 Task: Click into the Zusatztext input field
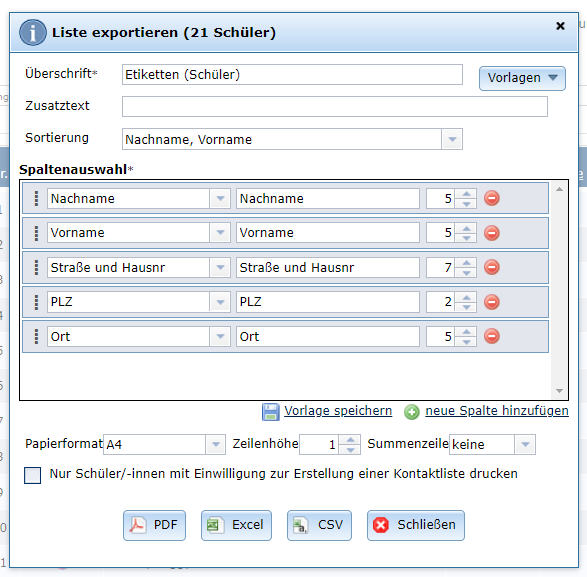(x=335, y=107)
